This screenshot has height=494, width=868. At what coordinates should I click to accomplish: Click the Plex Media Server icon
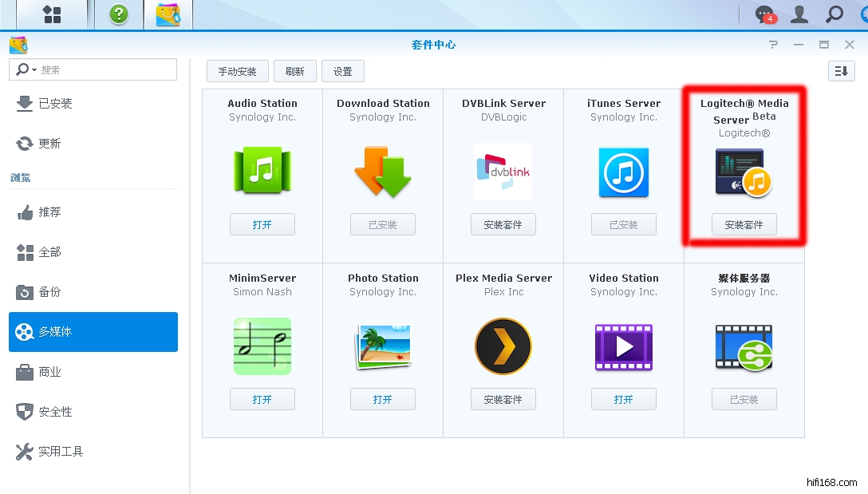(503, 346)
